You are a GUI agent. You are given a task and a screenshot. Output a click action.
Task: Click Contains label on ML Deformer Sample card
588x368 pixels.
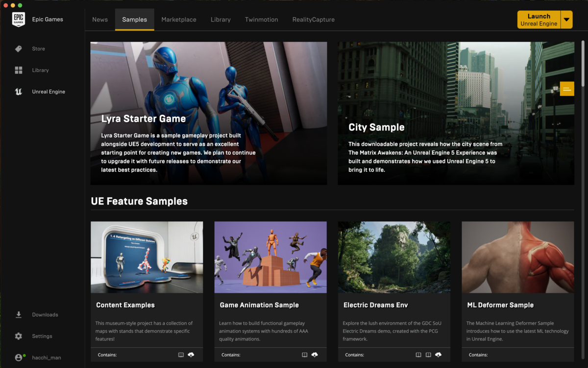pos(478,355)
